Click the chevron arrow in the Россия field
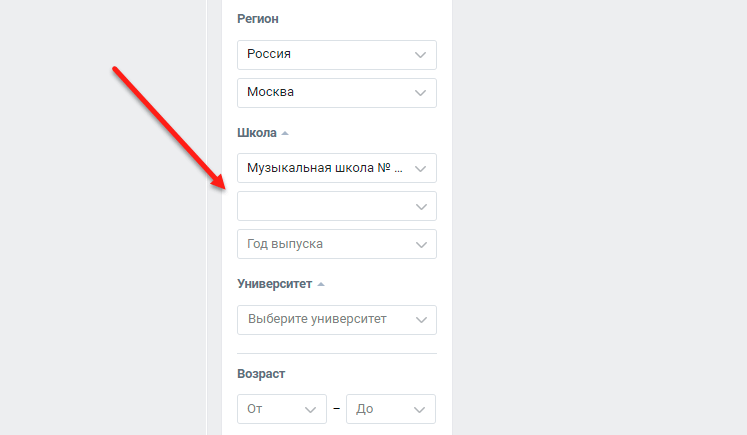This screenshot has height=435, width=747. 420,55
